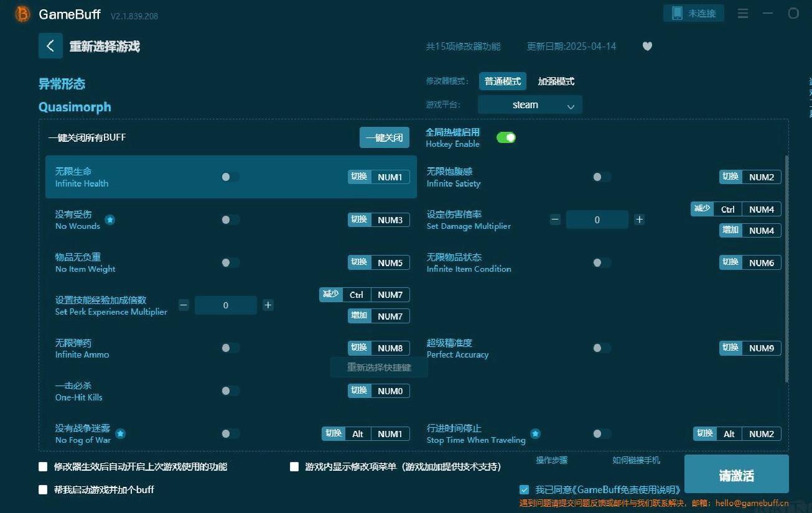
Task: Disable the Hotkey Enable global switch
Action: (506, 137)
